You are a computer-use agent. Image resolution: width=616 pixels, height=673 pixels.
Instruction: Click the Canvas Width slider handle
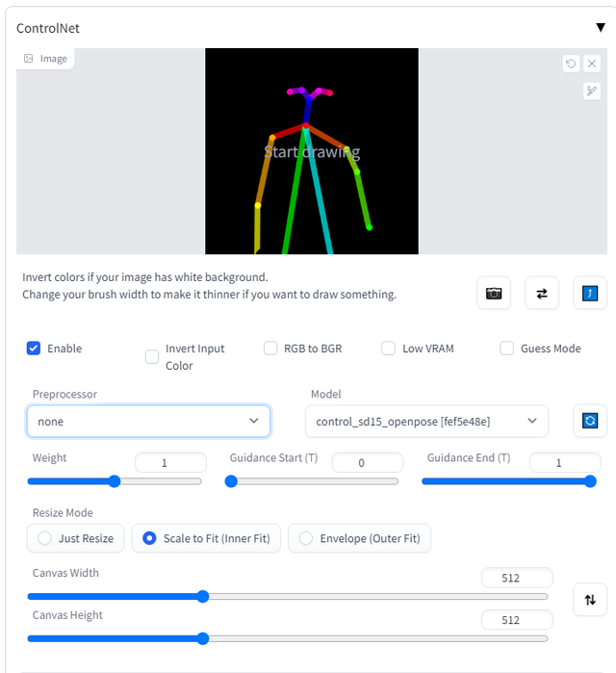click(203, 596)
